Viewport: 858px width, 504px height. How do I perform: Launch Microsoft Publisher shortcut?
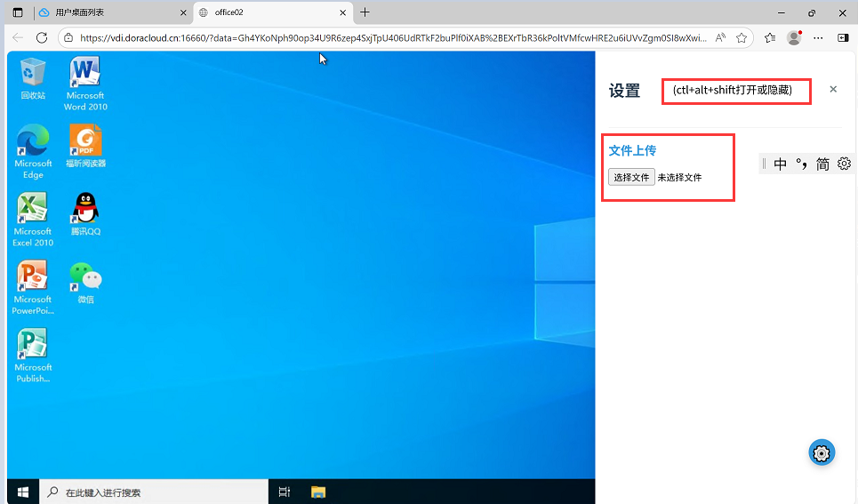click(33, 356)
